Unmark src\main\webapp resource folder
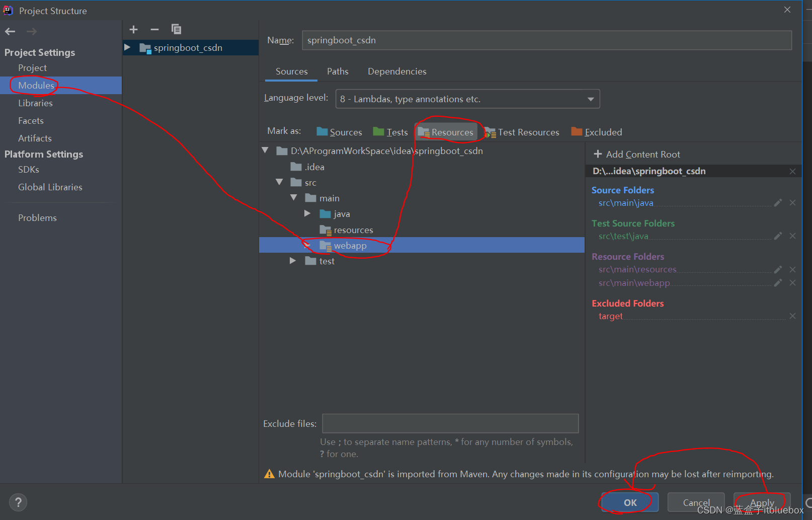812x520 pixels. (x=792, y=283)
